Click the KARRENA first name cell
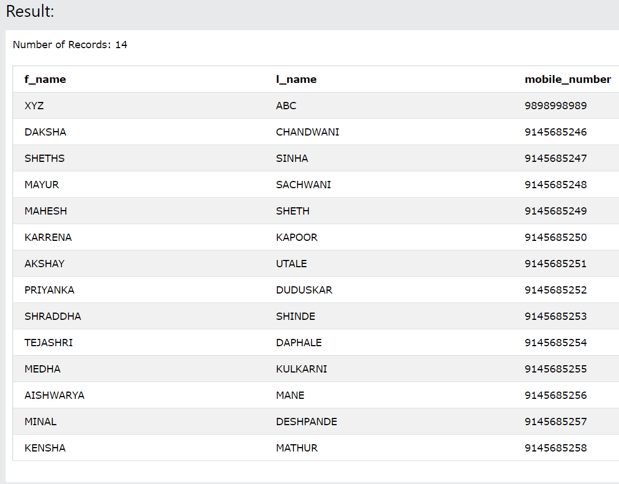 click(x=48, y=237)
